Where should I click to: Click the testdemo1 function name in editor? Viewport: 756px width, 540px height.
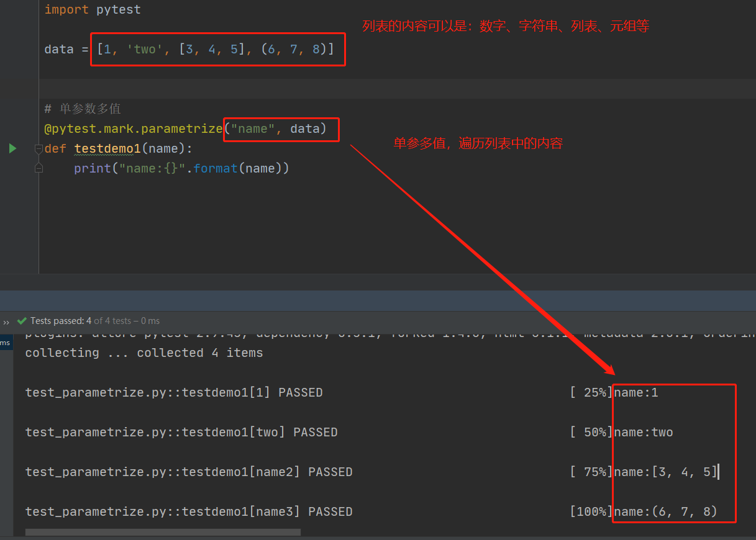pyautogui.click(x=107, y=148)
